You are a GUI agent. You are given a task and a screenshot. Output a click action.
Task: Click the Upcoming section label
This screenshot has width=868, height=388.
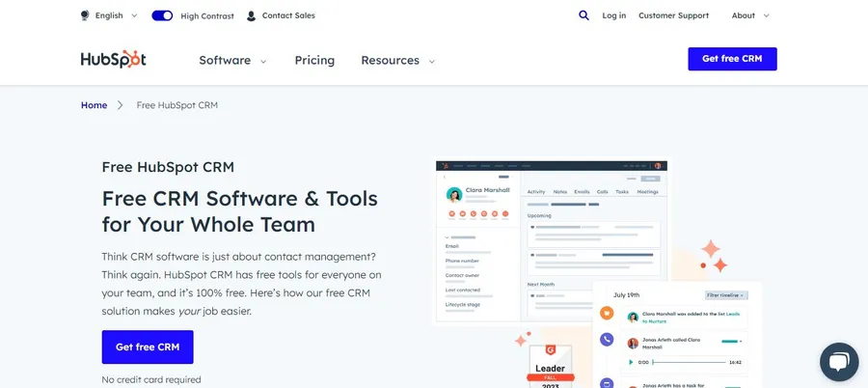[x=539, y=215]
